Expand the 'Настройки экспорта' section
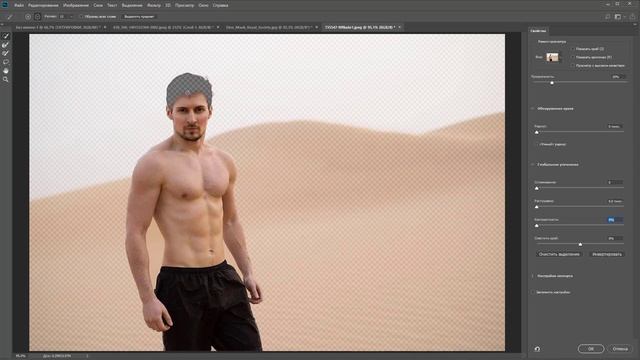640x360 pixels. pos(533,276)
